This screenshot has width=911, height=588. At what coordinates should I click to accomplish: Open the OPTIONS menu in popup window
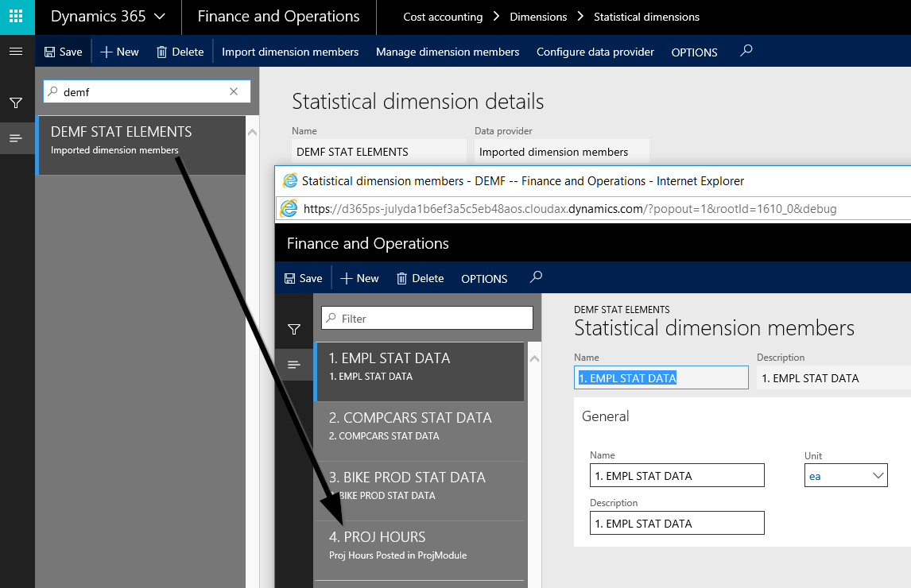tap(484, 279)
